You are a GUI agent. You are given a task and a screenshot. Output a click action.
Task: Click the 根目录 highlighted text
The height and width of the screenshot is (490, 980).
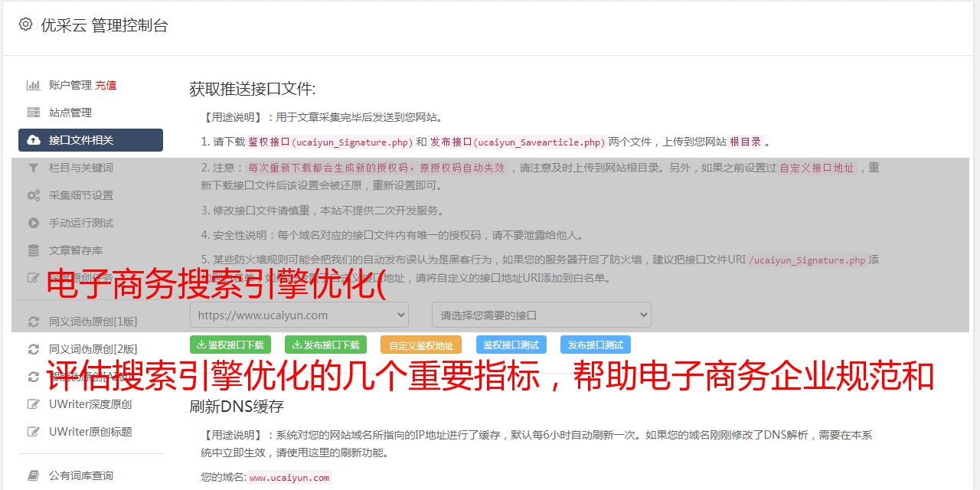(746, 142)
